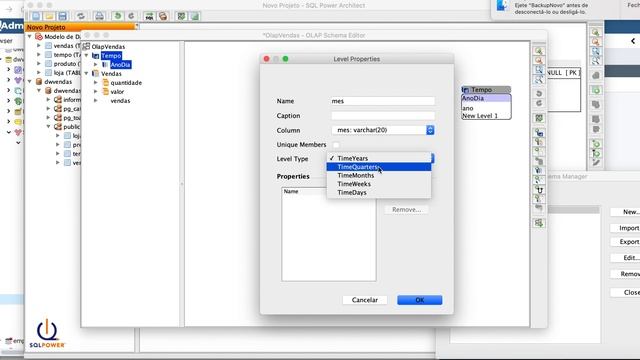The image size is (640, 360).
Task: Click the Cancelar button
Action: pyautogui.click(x=364, y=300)
